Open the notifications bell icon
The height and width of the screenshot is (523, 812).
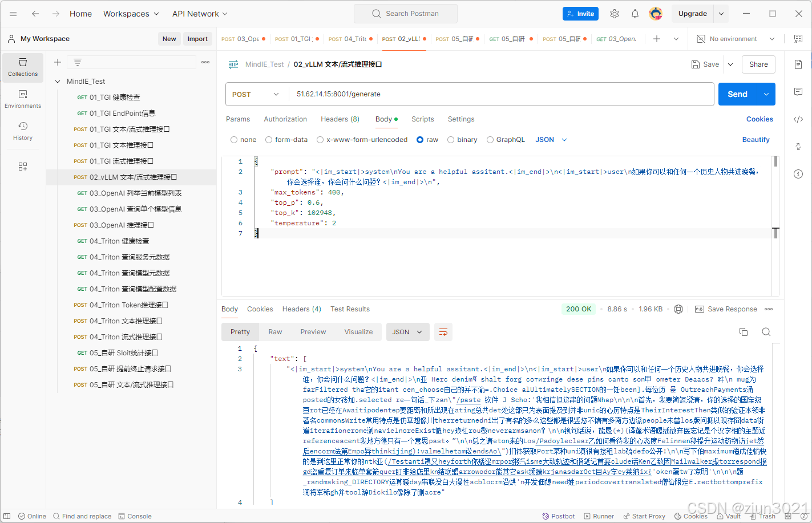point(635,14)
